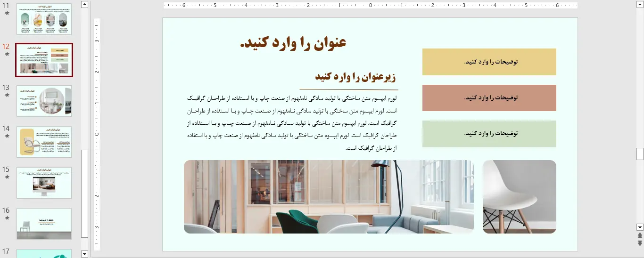This screenshot has height=258, width=644.
Task: Click the Previous Slide double-arrow button
Action: click(x=640, y=235)
